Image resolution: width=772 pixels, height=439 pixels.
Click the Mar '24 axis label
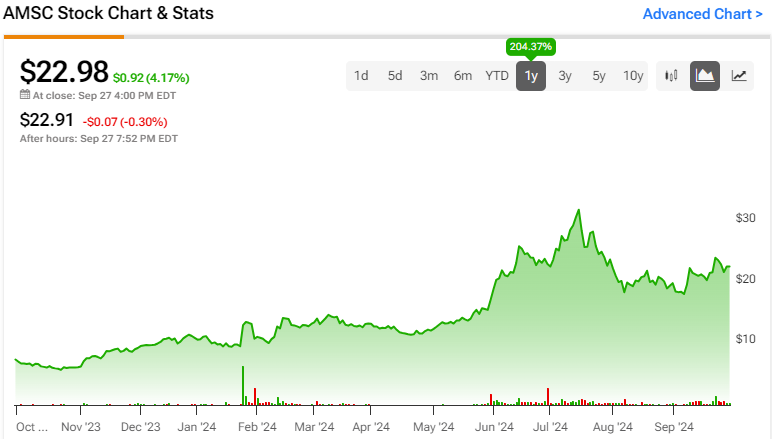tap(314, 427)
